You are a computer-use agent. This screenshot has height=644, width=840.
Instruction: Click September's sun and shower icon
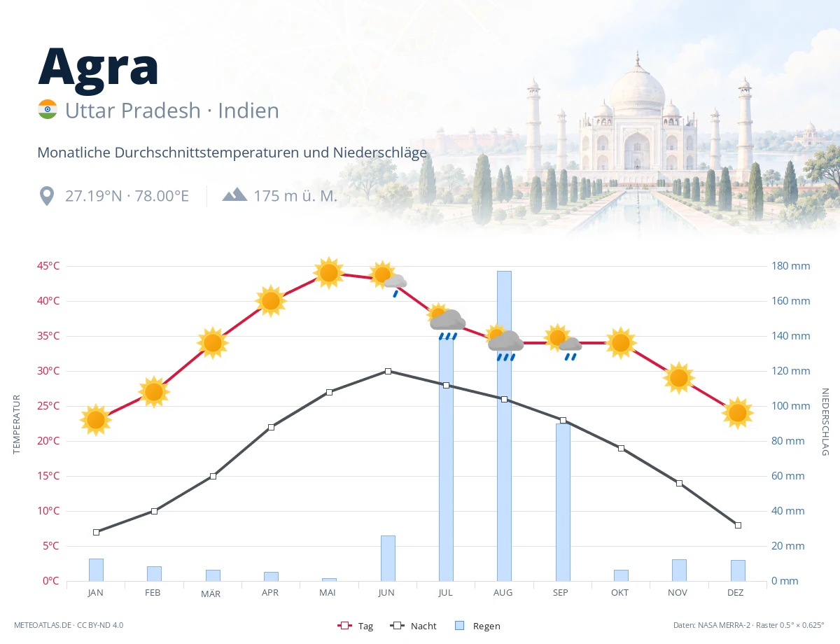tap(563, 342)
